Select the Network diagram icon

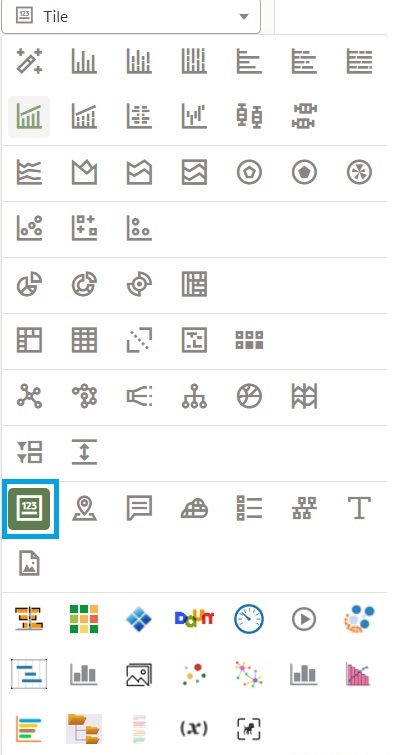click(x=29, y=396)
